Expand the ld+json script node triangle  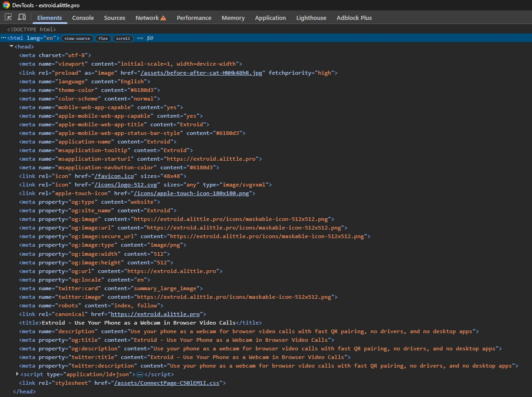pyautogui.click(x=17, y=374)
